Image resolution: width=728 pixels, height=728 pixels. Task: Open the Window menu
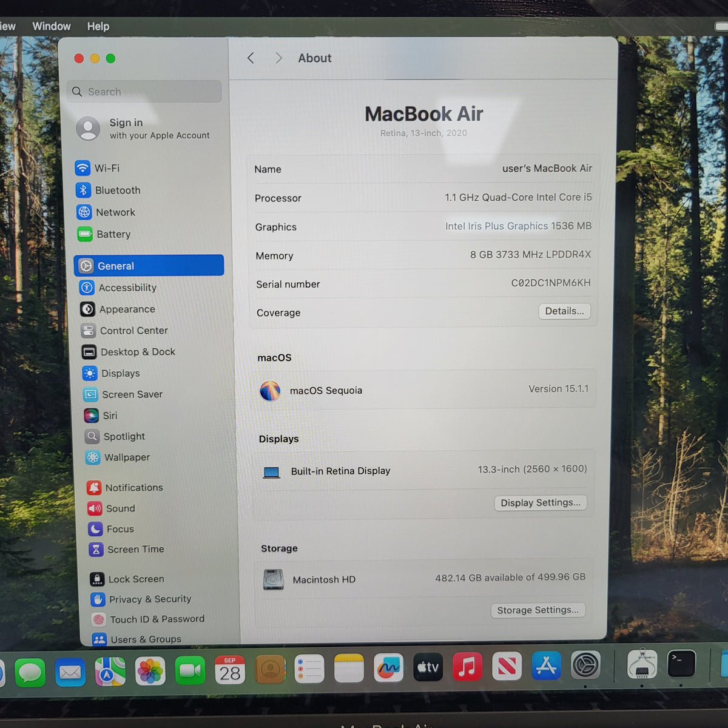(52, 27)
